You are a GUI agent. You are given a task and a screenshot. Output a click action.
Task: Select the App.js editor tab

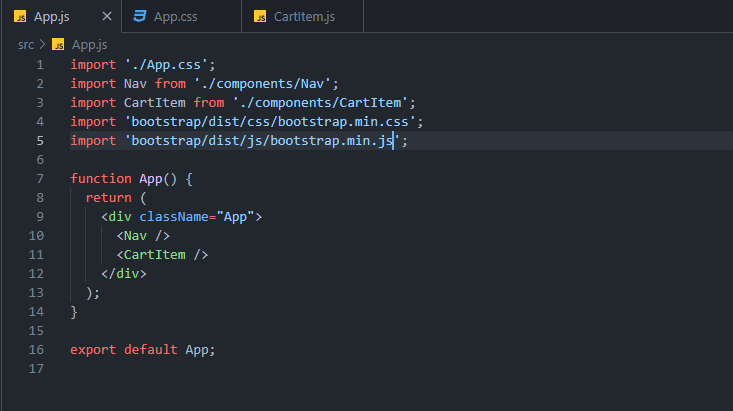coord(61,16)
